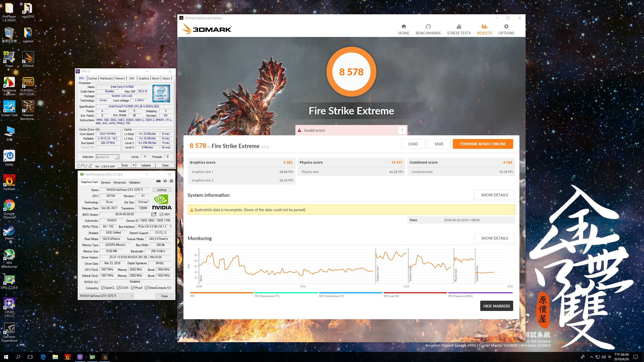Image resolution: width=644 pixels, height=362 pixels.
Task: Open Screen Task desktop icon
Action: pos(9,109)
